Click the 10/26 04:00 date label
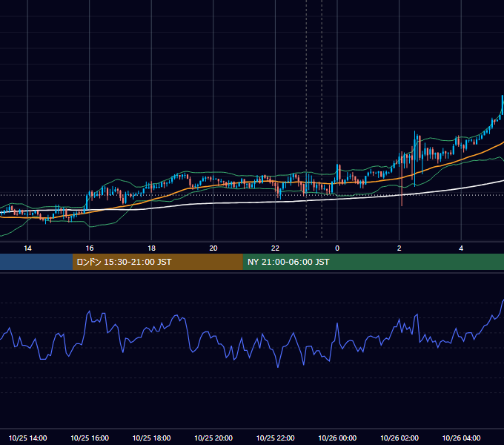This screenshot has width=504, height=445. tap(461, 438)
